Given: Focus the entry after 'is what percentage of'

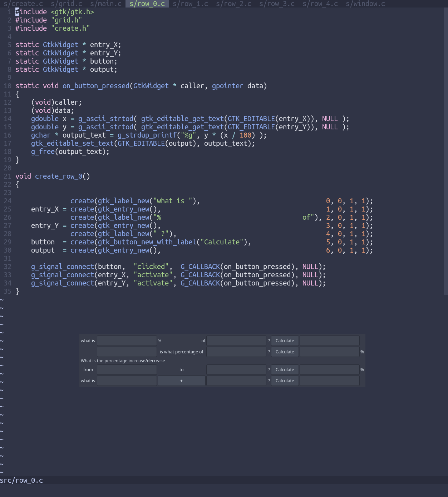Looking at the screenshot, I should point(236,352).
